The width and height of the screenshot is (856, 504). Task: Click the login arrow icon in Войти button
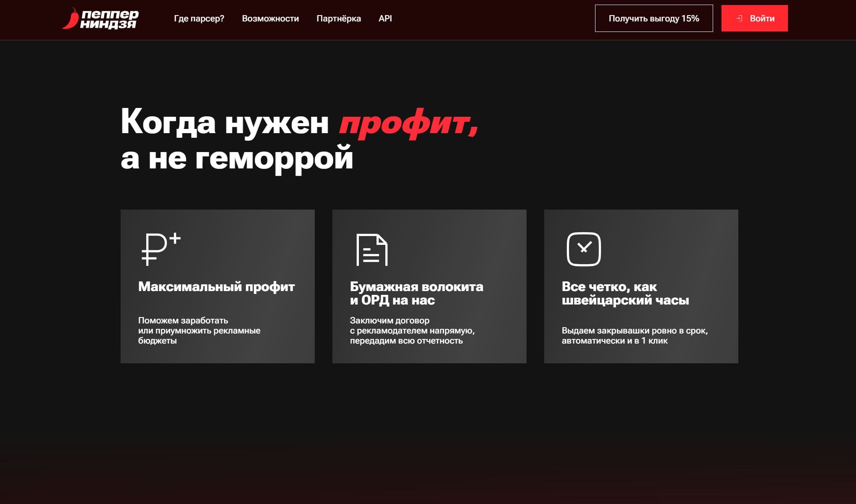coord(739,18)
